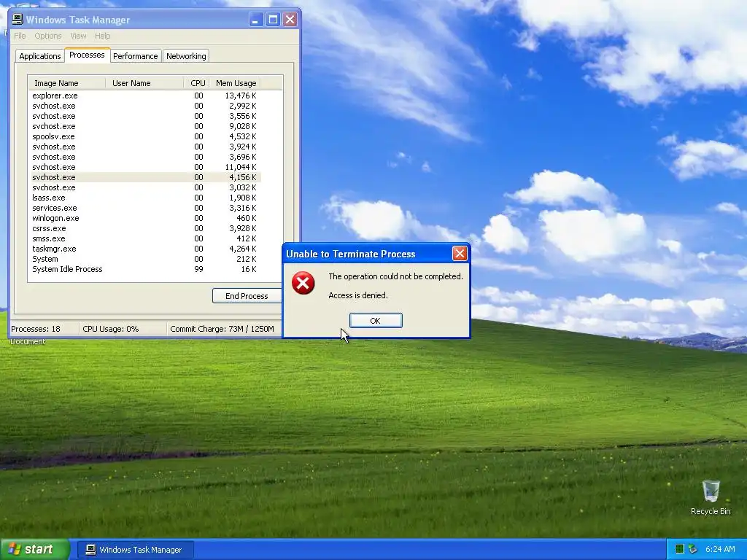Select the System process row
The image size is (747, 560).
(x=144, y=259)
